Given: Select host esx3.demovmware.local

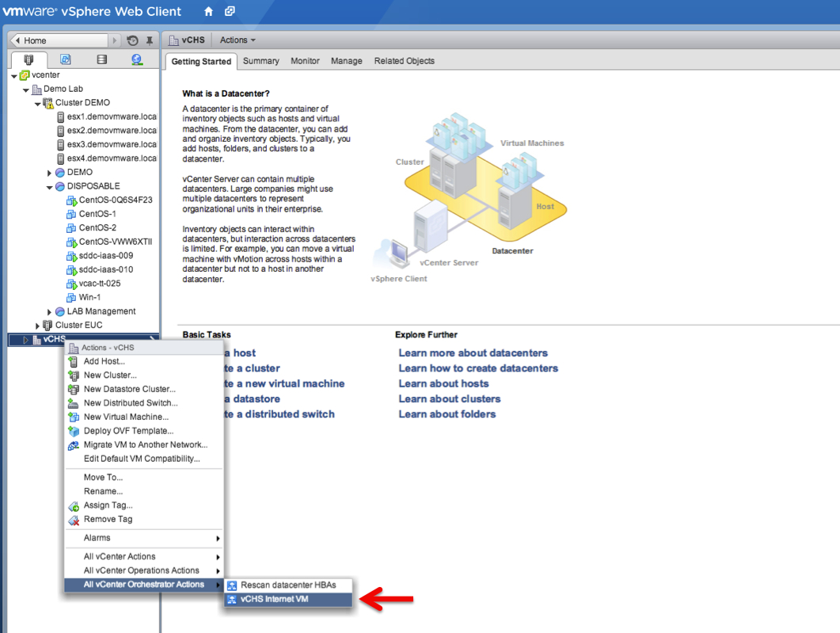Looking at the screenshot, I should click(112, 145).
